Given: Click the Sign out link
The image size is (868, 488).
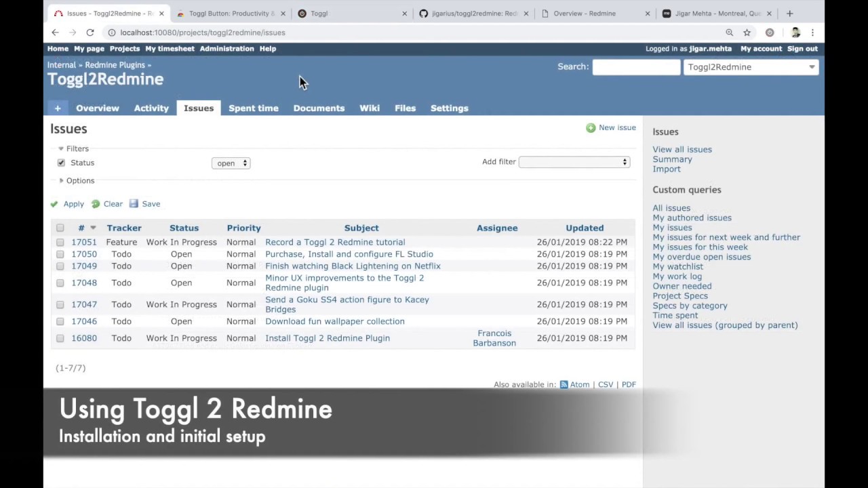Looking at the screenshot, I should point(802,49).
